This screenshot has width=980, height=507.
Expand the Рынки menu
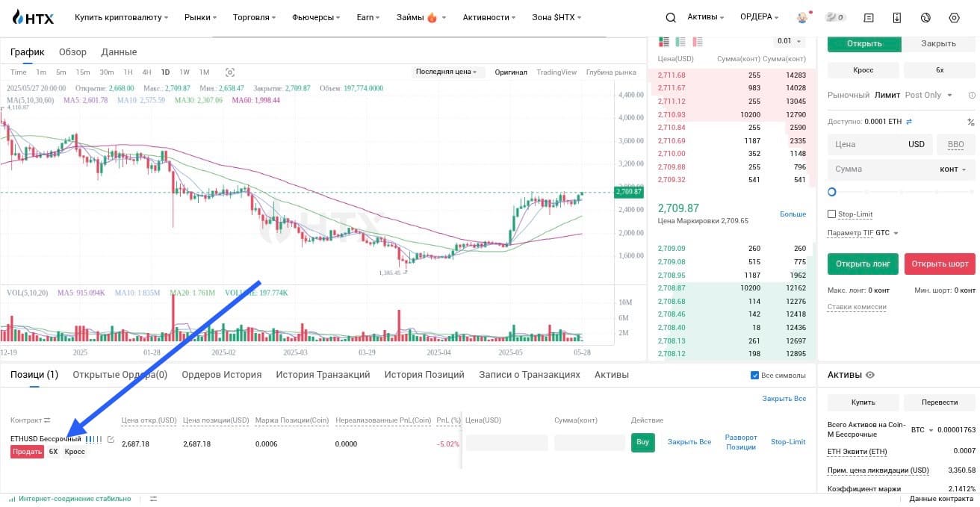200,17
